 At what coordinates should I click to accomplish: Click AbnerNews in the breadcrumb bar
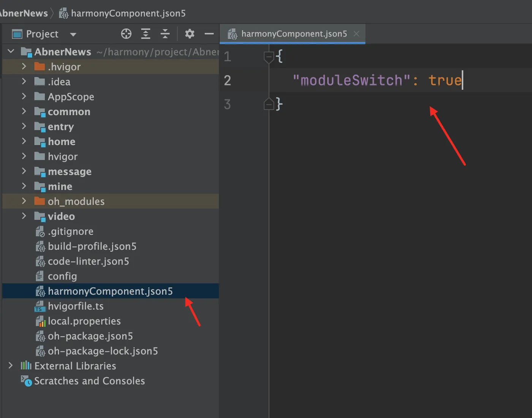(x=24, y=13)
